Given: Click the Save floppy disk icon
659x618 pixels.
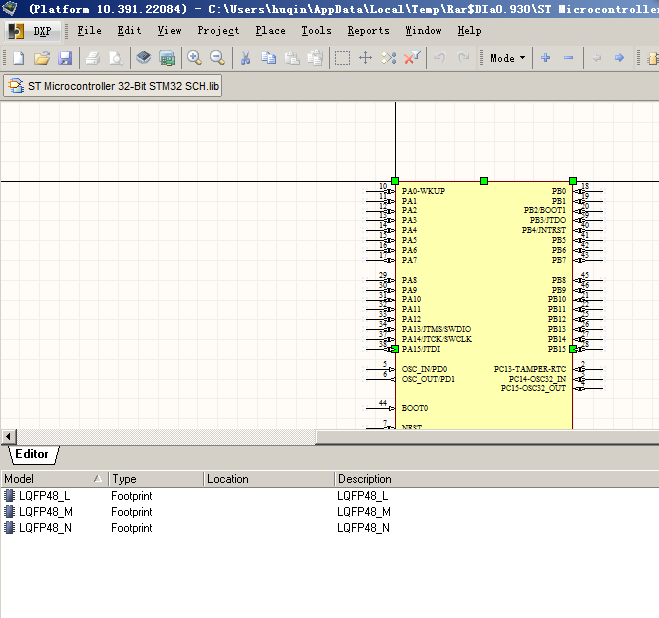Looking at the screenshot, I should coord(65,58).
